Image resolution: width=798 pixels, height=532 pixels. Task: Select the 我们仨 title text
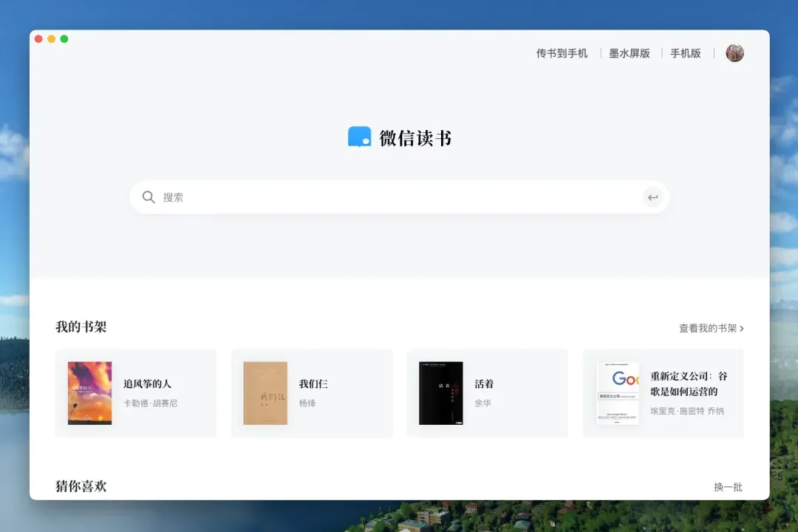pos(313,384)
